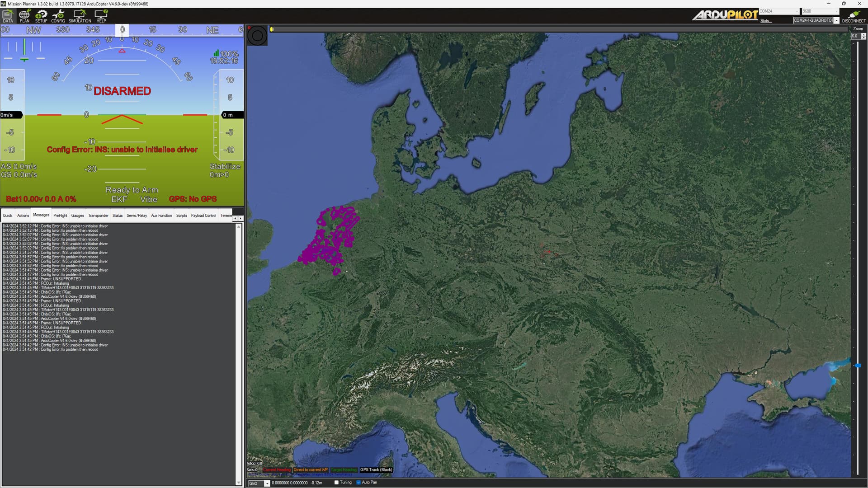The height and width of the screenshot is (488, 868).
Task: Open the HELP screen
Action: tap(101, 16)
